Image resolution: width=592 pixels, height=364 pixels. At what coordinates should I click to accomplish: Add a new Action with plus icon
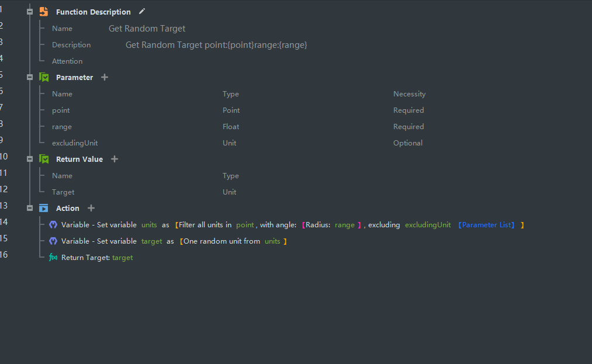point(91,208)
